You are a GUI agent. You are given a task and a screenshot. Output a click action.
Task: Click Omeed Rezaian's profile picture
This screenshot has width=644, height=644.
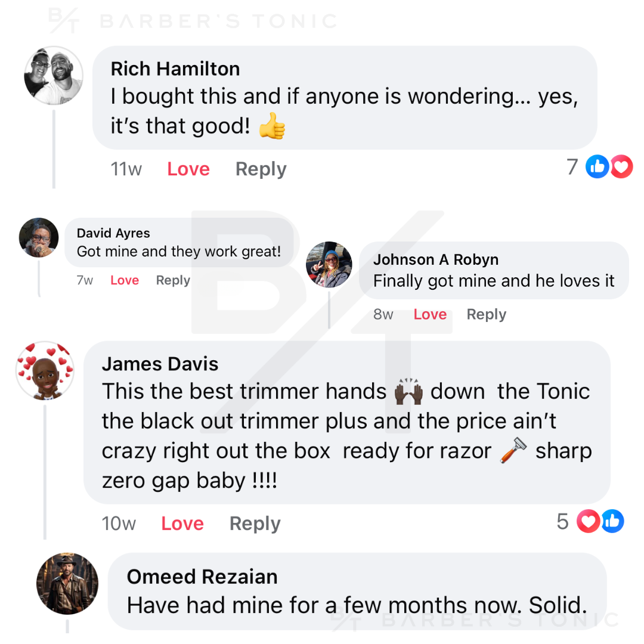click(67, 583)
